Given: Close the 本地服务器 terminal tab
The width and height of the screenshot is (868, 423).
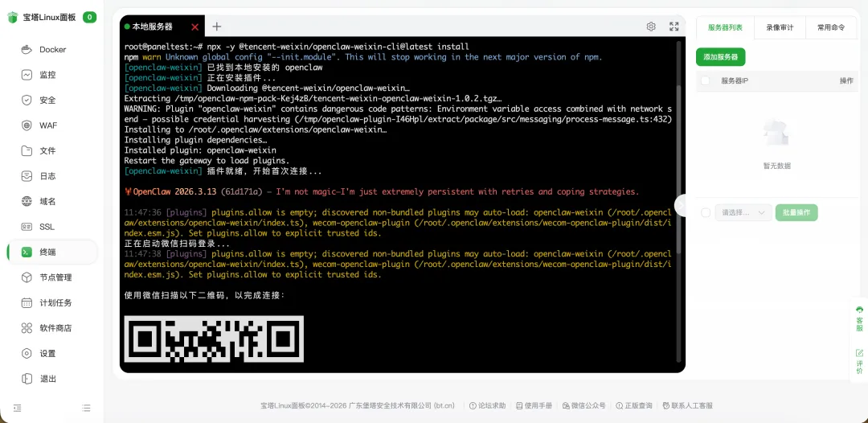Looking at the screenshot, I should [x=194, y=27].
